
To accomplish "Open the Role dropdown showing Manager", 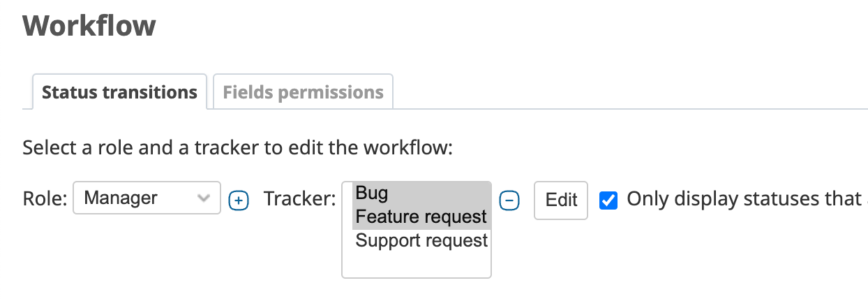I will (x=147, y=198).
